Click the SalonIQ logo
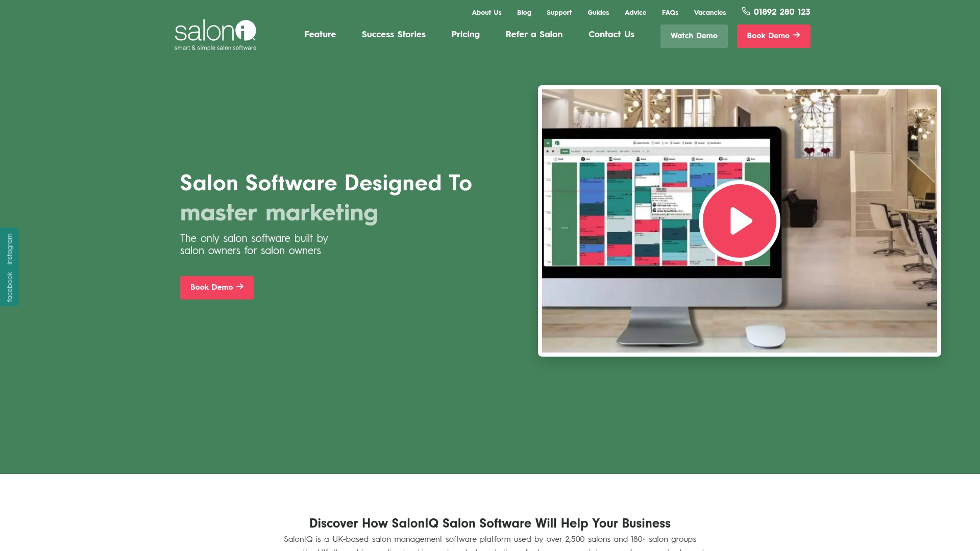Viewport: 980px width, 551px height. tap(215, 35)
